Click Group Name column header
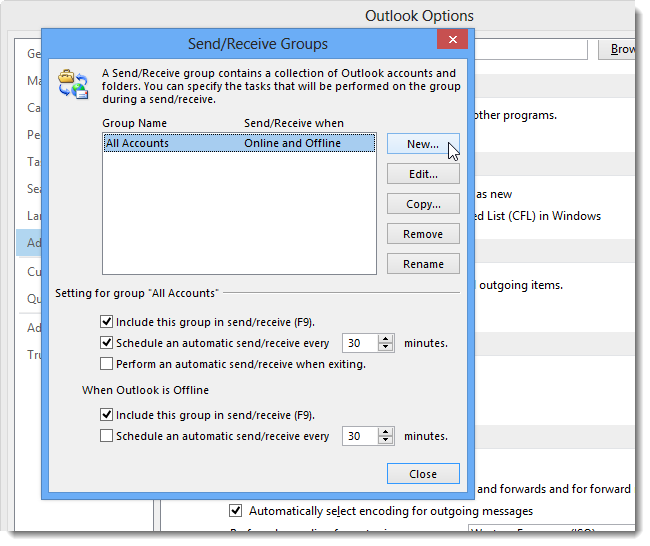The height and width of the screenshot is (546, 650). 134,123
